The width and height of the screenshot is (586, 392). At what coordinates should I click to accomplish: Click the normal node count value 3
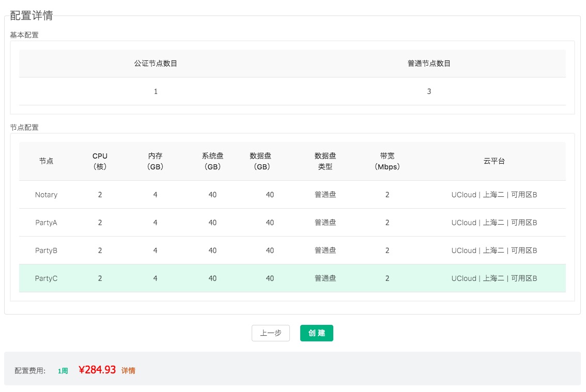click(x=429, y=91)
